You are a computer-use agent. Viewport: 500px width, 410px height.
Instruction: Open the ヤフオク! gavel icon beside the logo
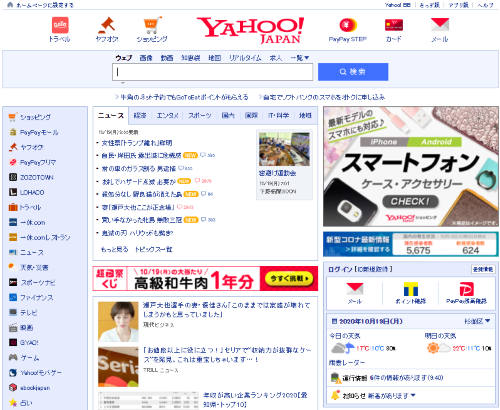pyautogui.click(x=107, y=25)
